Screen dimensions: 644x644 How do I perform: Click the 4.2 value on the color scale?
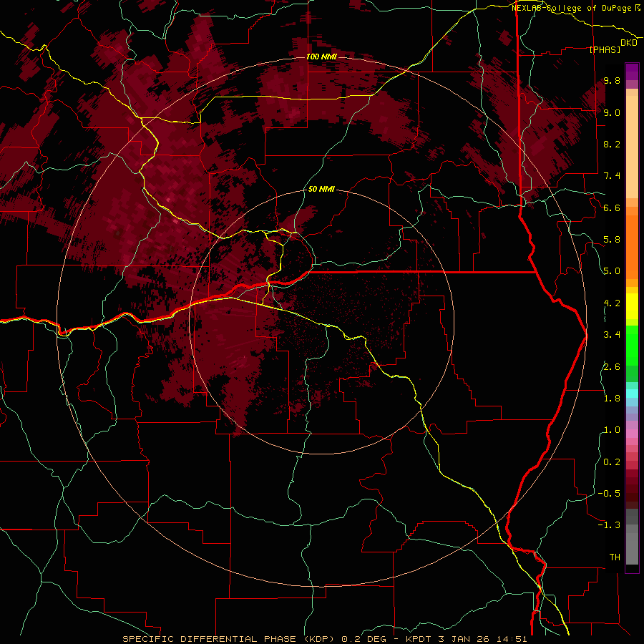point(612,303)
